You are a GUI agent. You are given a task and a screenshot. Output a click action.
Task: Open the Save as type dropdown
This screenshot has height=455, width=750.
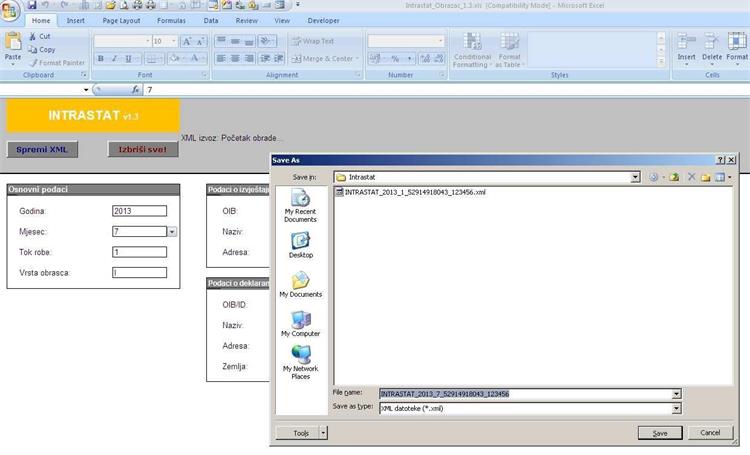point(676,408)
